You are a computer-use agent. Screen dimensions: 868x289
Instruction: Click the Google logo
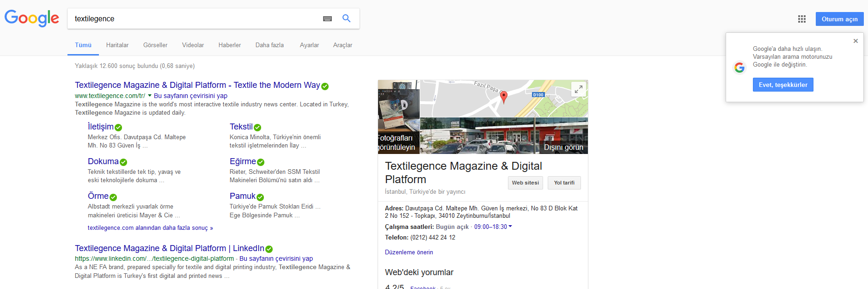coord(31,18)
